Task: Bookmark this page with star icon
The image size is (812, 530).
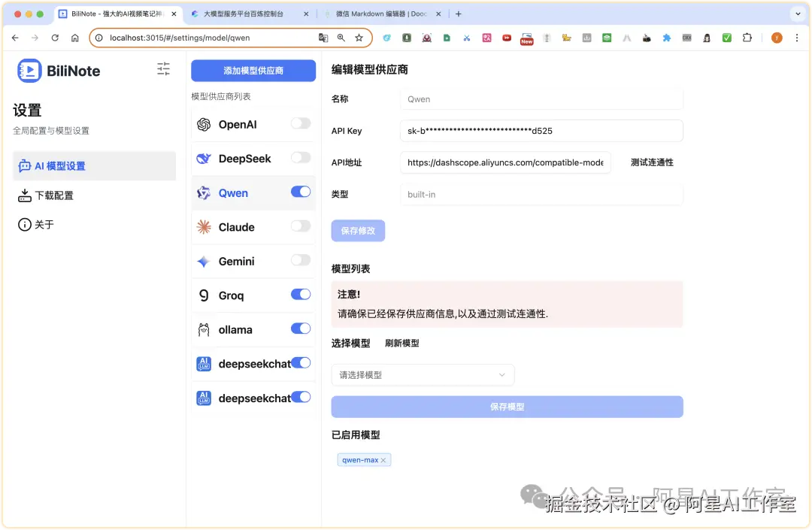Action: [359, 38]
